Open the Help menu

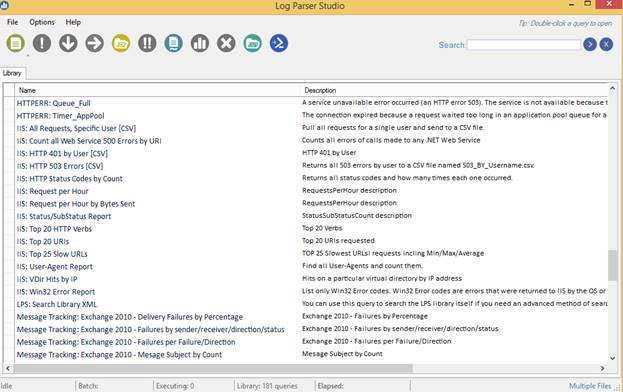point(73,22)
